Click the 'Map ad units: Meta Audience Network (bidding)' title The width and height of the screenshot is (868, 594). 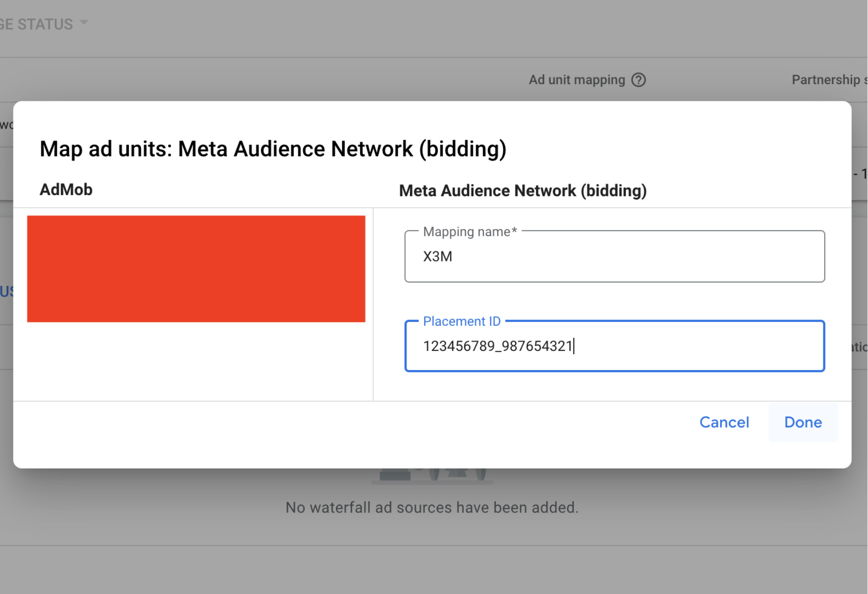click(273, 149)
